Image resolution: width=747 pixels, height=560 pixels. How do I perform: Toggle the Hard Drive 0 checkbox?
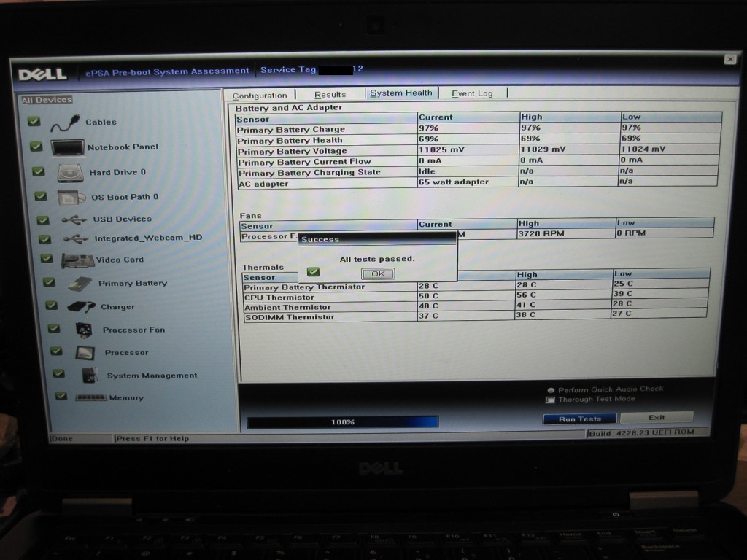(x=39, y=171)
